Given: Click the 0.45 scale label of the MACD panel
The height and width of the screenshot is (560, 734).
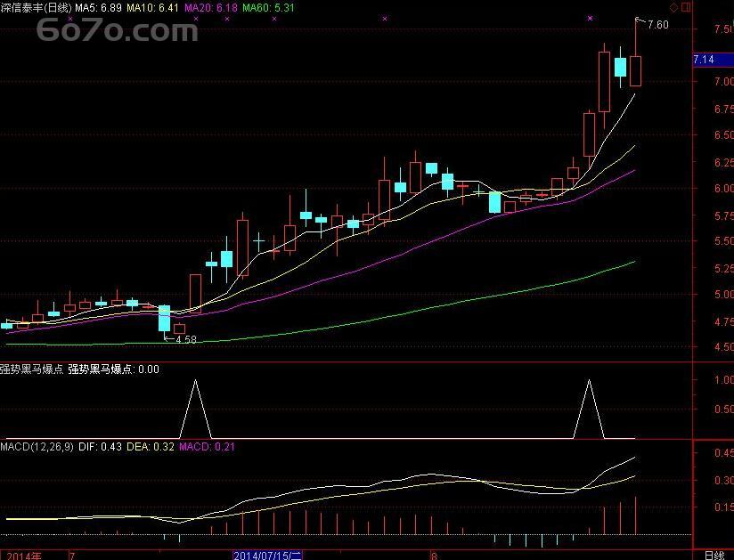Looking at the screenshot, I should (x=723, y=453).
